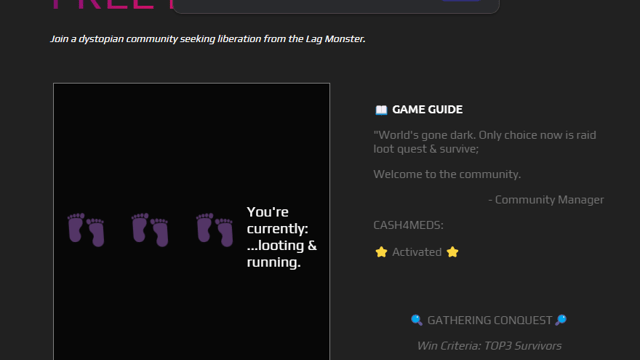Click the GAME GUIDE heading
Viewport: 640px width, 360px height.
[x=427, y=109]
